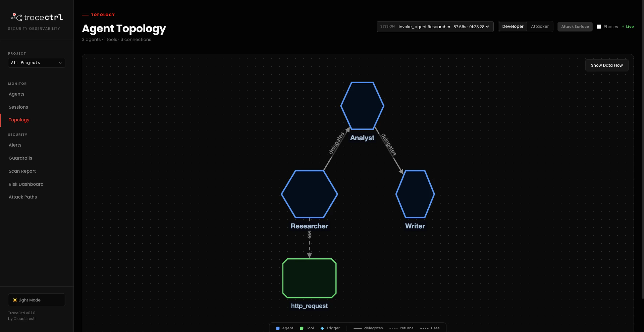Viewport: 644px width, 332px height.
Task: Switch to Attacker view
Action: pos(540,26)
